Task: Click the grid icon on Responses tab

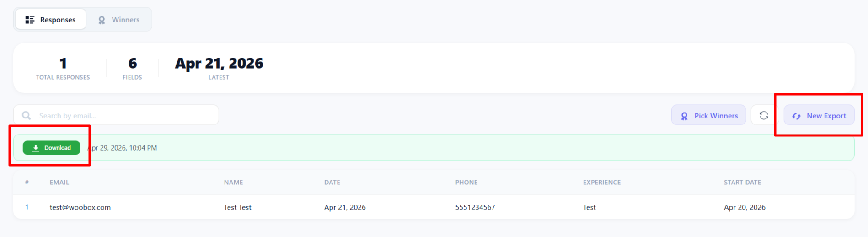Action: coord(30,20)
